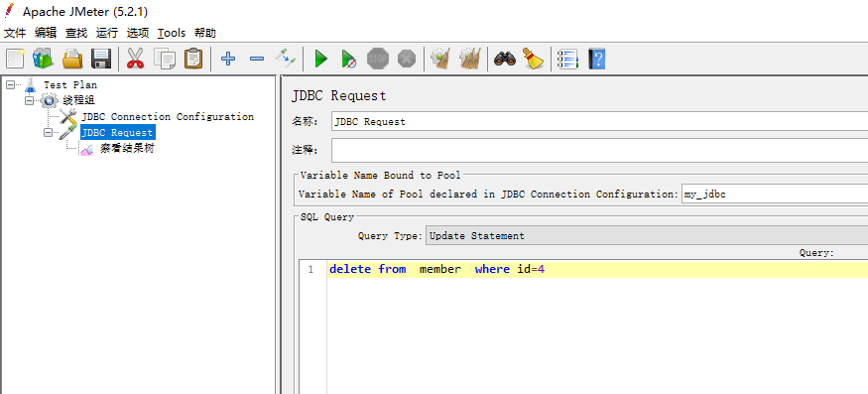Click the 注释 comment input field
This screenshot has height=394, width=868.
pos(599,150)
